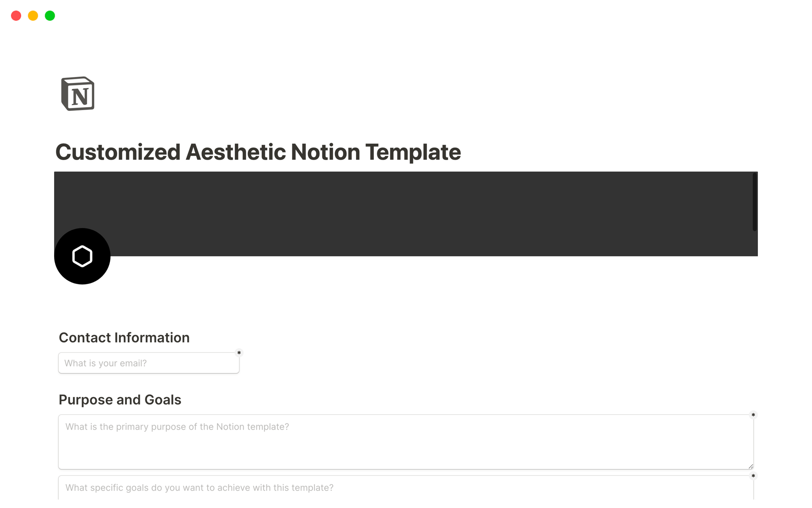812x508 pixels.
Task: Click the word 'Notion' in the page title
Action: point(325,152)
